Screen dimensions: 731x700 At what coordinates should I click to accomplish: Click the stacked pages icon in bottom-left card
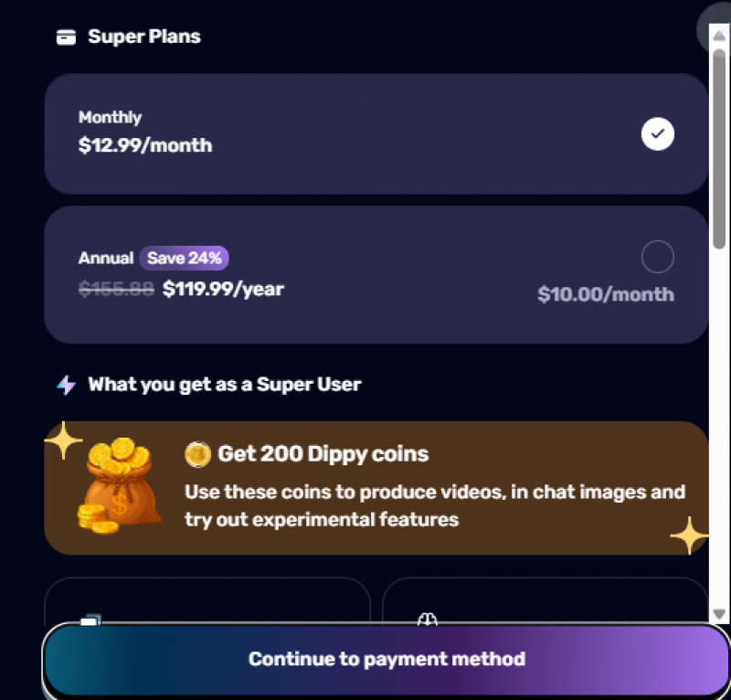(90, 620)
